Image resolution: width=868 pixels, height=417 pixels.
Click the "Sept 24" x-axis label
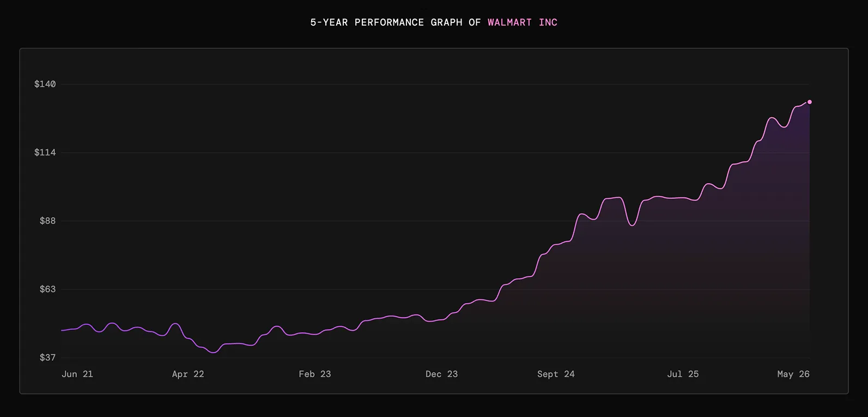pyautogui.click(x=556, y=374)
